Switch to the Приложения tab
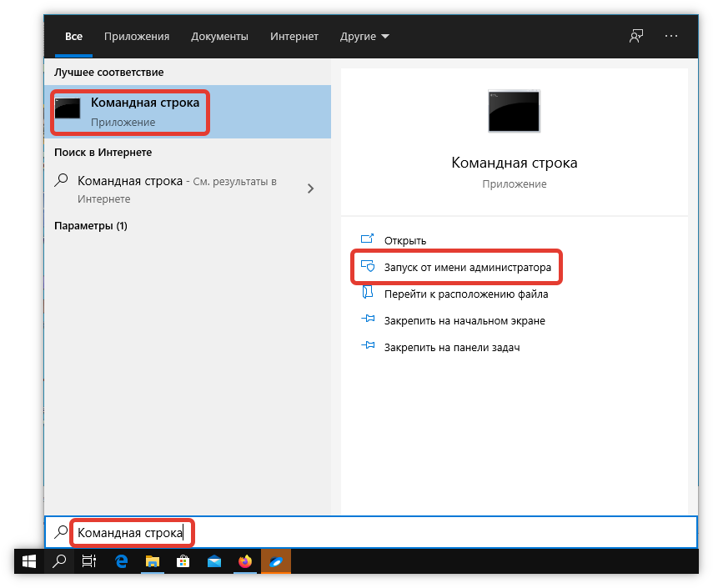Viewport: 713px width, 588px height. click(137, 37)
